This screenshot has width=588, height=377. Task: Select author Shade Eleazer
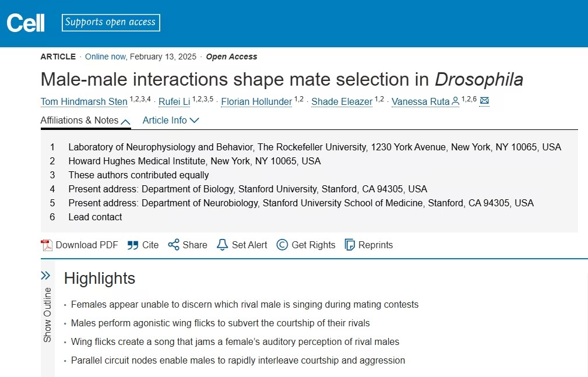[x=341, y=102]
